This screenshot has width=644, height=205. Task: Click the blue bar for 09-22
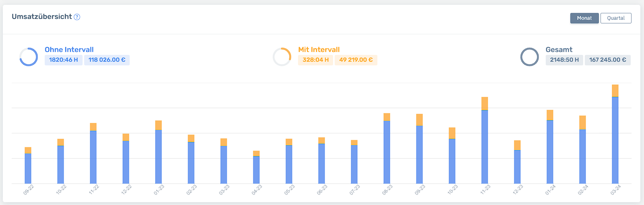coord(28,169)
